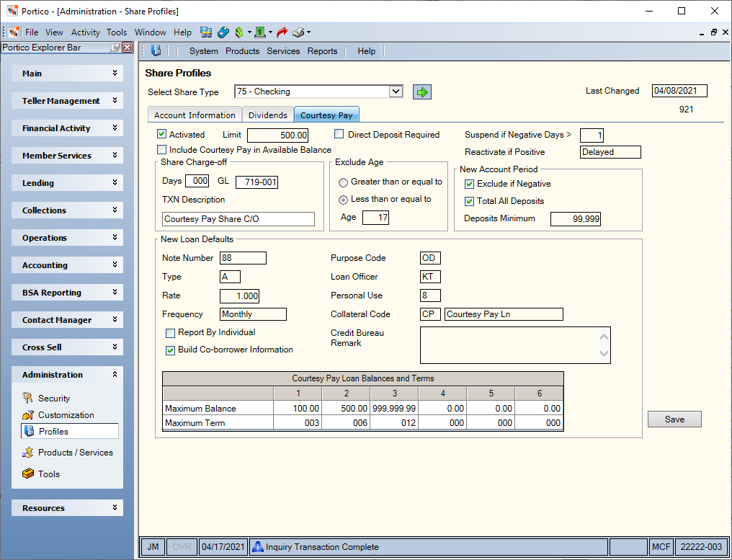
Task: Click the receipt printer toolbar icon
Action: [x=298, y=32]
